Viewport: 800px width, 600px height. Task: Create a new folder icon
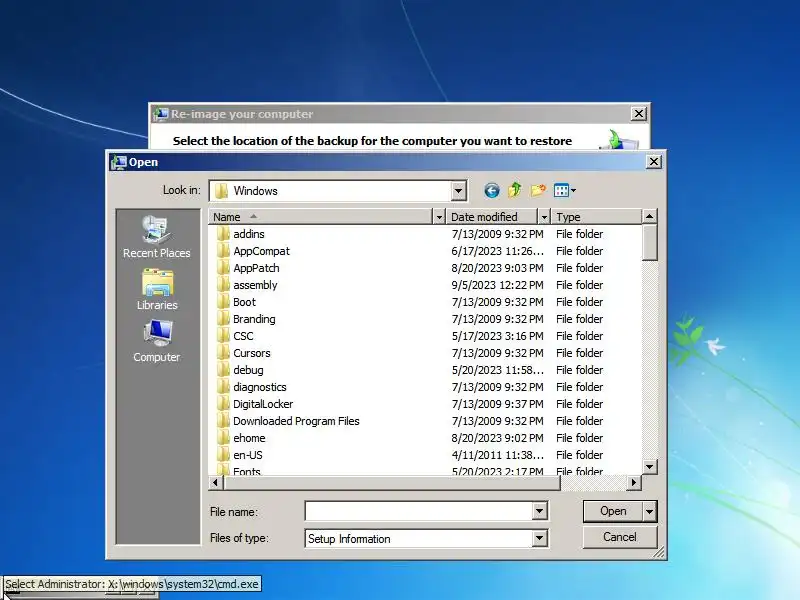tap(538, 190)
